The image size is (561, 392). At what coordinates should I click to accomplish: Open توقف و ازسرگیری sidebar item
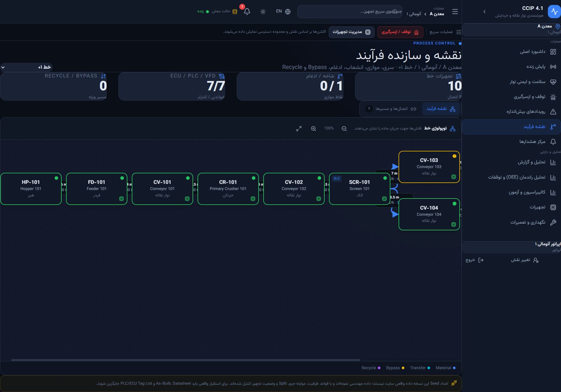point(511,97)
